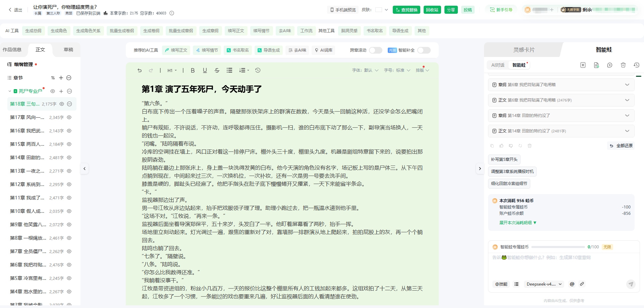
Task: Click the redo arrow in editor toolbar
Action: pos(151,70)
